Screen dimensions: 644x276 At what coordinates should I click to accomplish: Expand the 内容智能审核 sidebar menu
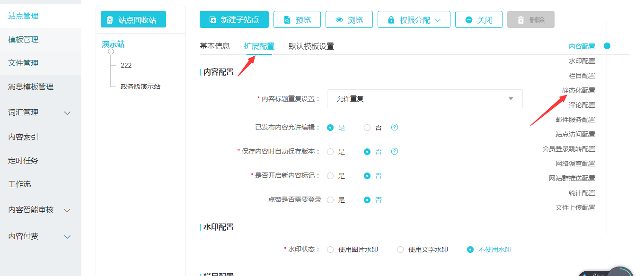67,210
